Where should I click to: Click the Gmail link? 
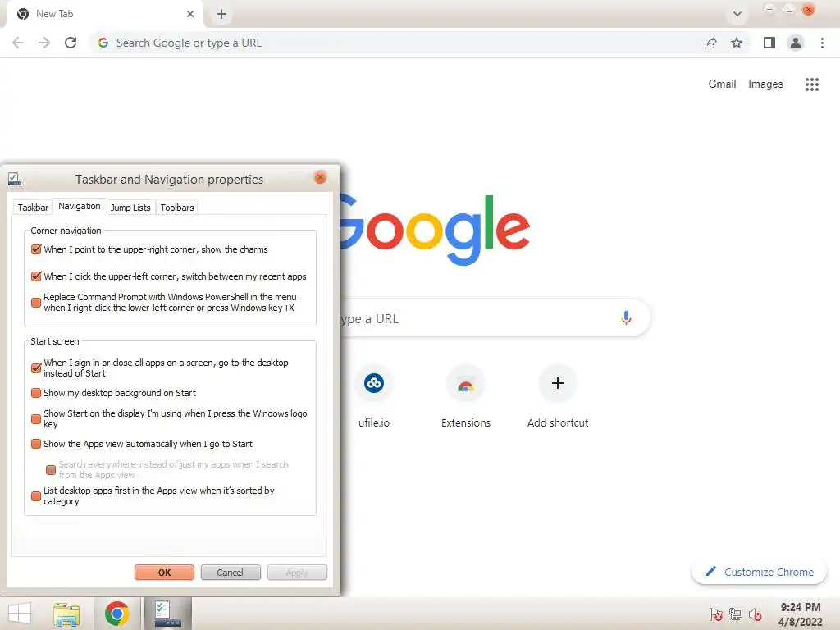[722, 84]
